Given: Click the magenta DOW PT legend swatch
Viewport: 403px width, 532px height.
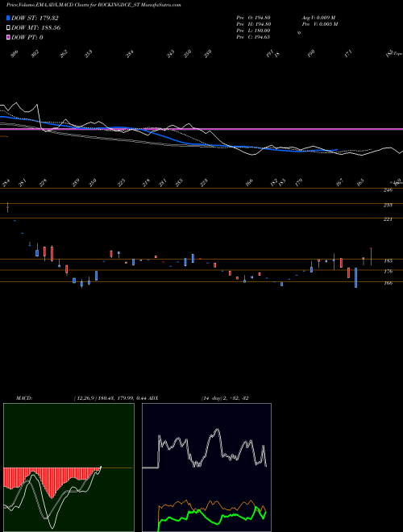Looking at the screenshot, I should pyautogui.click(x=8, y=37).
